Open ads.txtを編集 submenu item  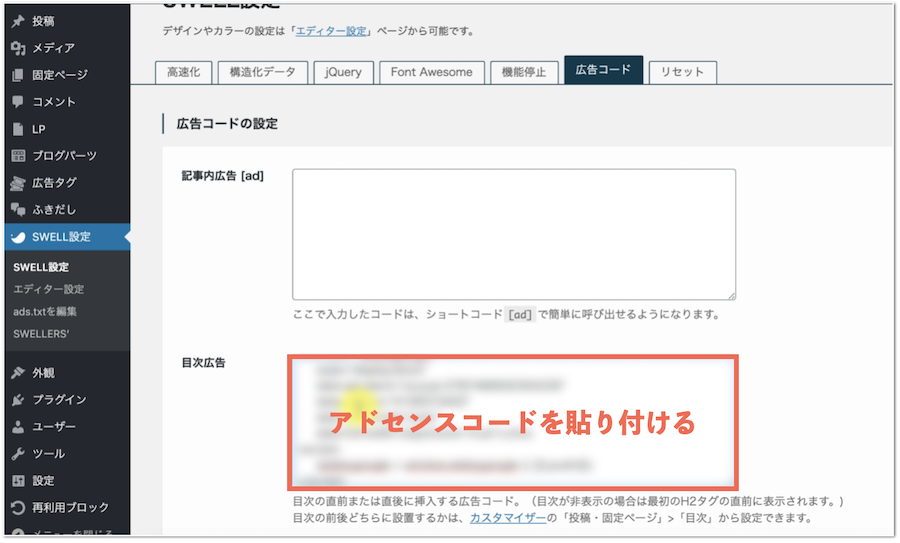[45, 311]
